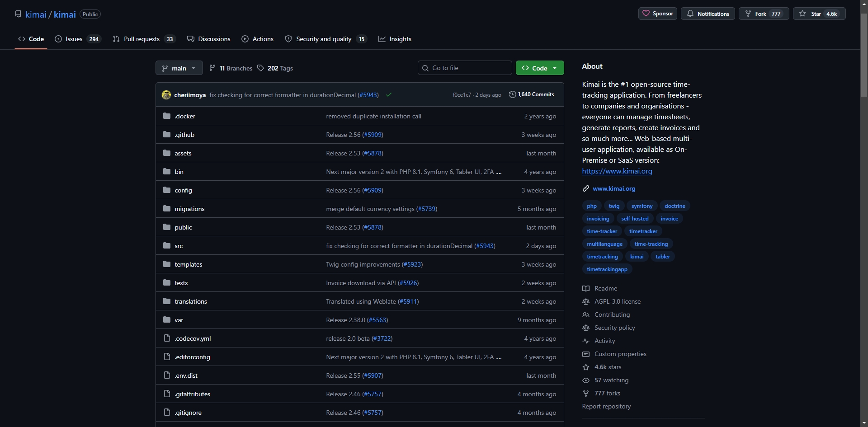868x427 pixels.
Task: Expand the green Code dropdown button
Action: click(540, 68)
